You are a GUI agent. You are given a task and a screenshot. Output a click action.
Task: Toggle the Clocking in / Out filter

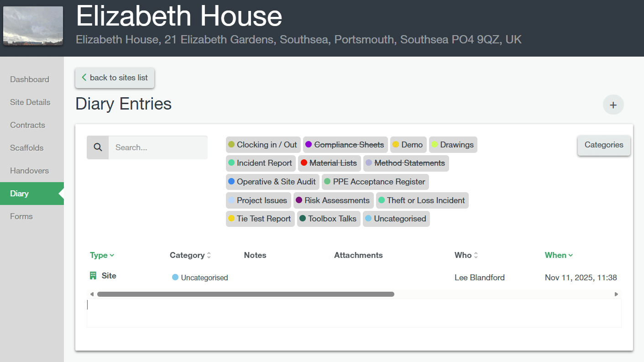[263, 145]
